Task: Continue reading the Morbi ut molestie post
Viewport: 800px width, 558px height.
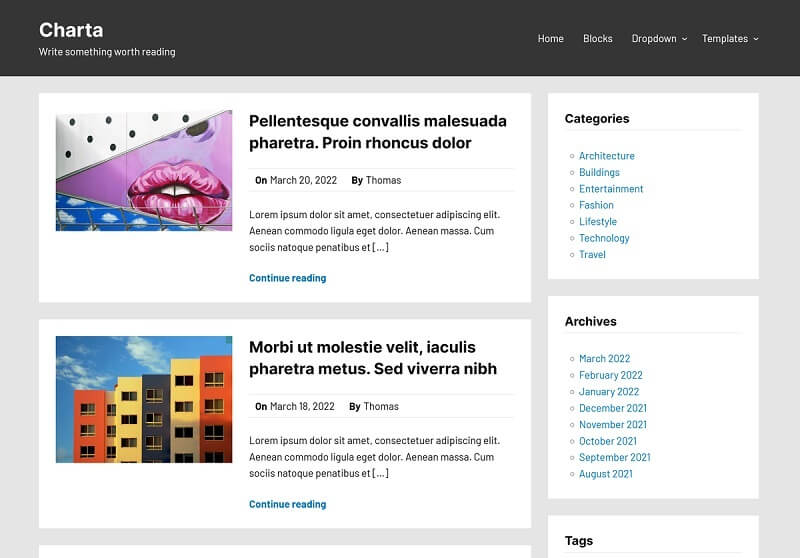Action: (x=287, y=504)
